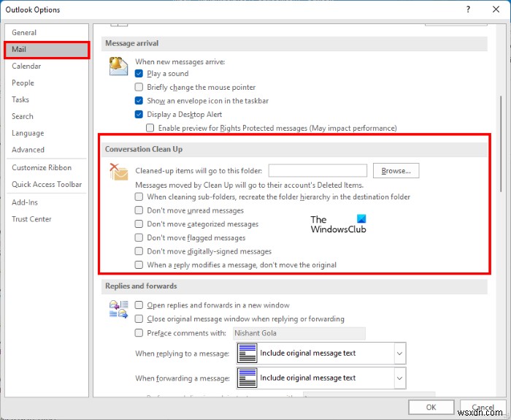Open the Calendar options category
The image size is (511, 420).
[47, 66]
